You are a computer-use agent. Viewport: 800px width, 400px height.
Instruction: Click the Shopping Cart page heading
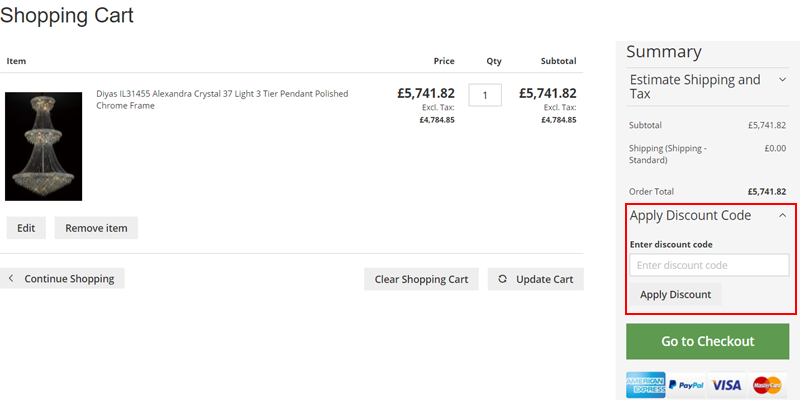67,16
